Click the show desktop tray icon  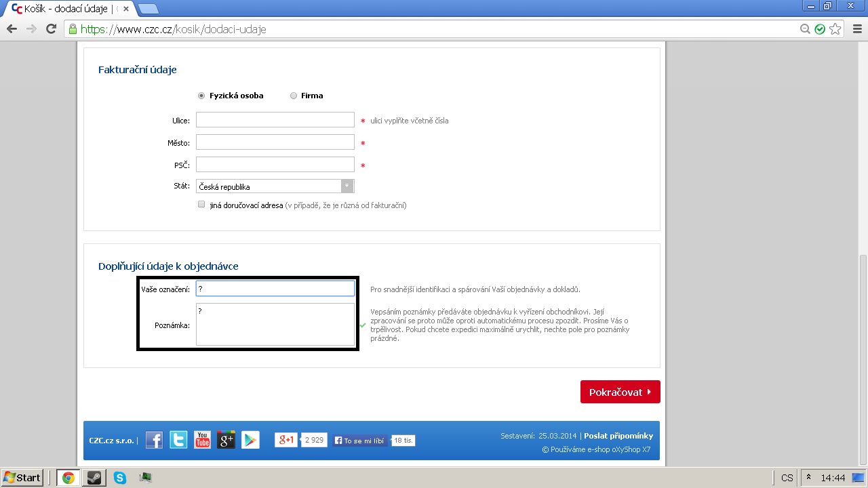(859, 478)
